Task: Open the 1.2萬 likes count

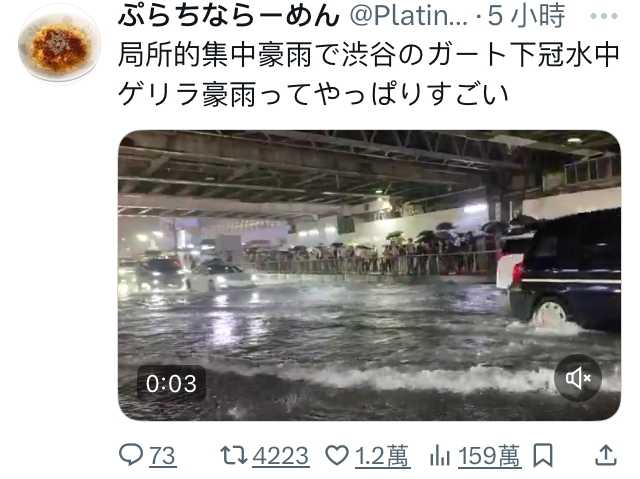Action: pos(382,456)
